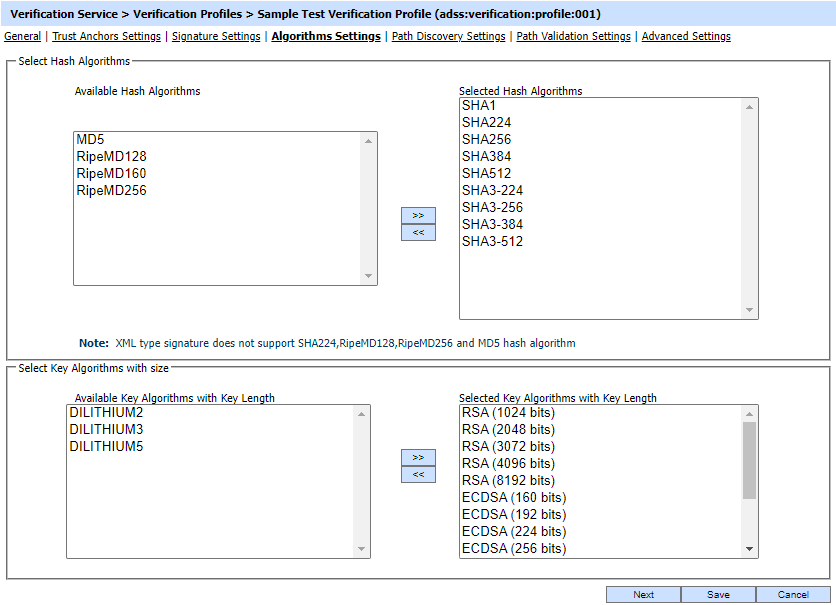Viewport: 836px width, 605px height.
Task: Save the verification profile
Action: (x=718, y=594)
